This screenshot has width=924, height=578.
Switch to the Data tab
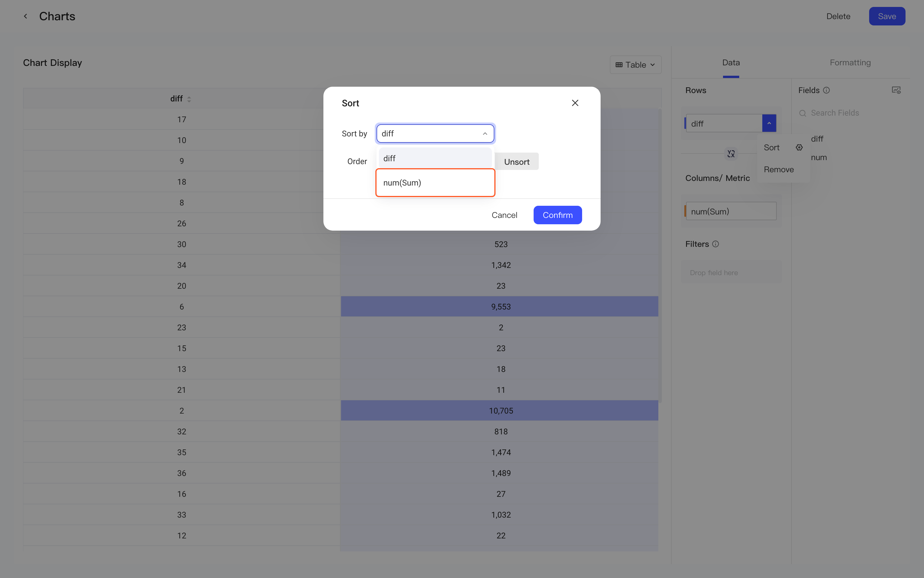tap(731, 63)
